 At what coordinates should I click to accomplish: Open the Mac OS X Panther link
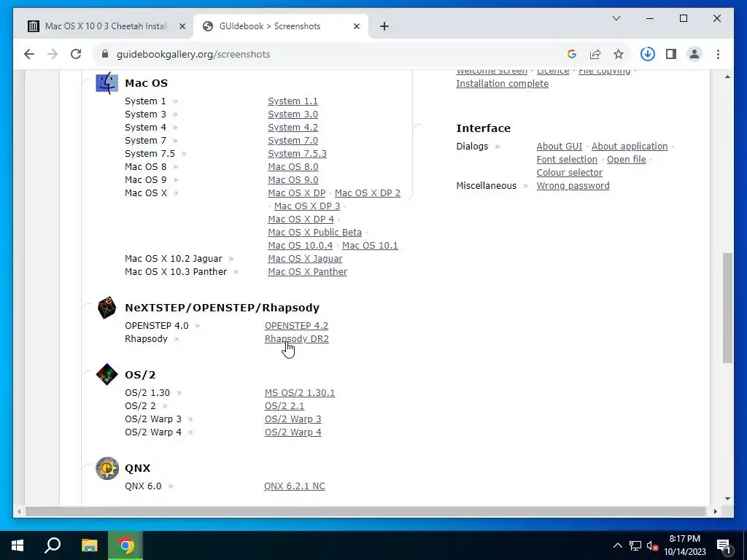307,272
